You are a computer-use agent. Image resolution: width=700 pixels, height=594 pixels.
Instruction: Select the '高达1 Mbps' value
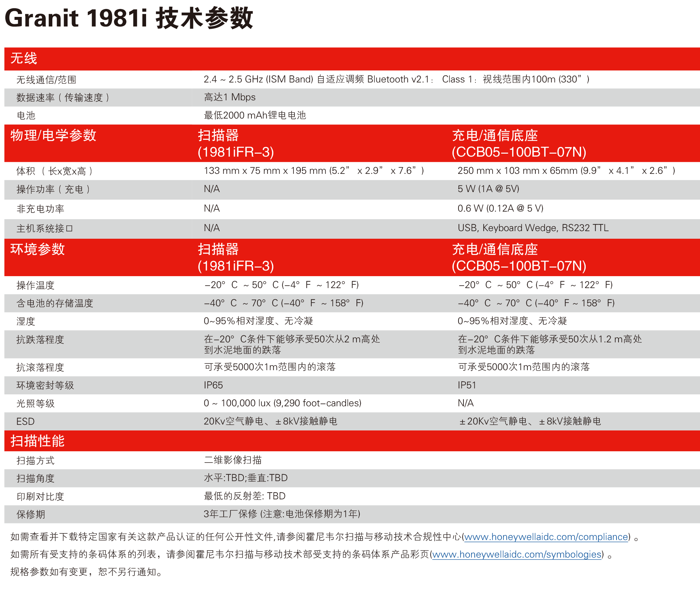click(230, 97)
